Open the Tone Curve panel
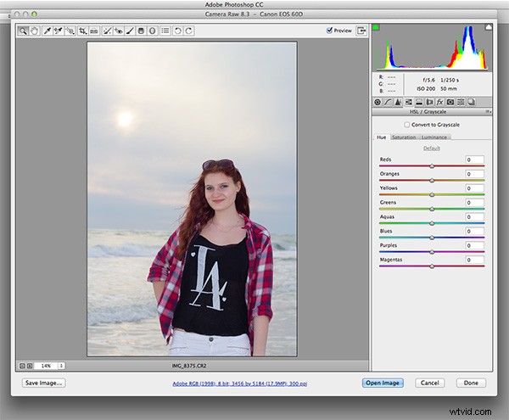The height and width of the screenshot is (420, 509). pyautogui.click(x=388, y=102)
